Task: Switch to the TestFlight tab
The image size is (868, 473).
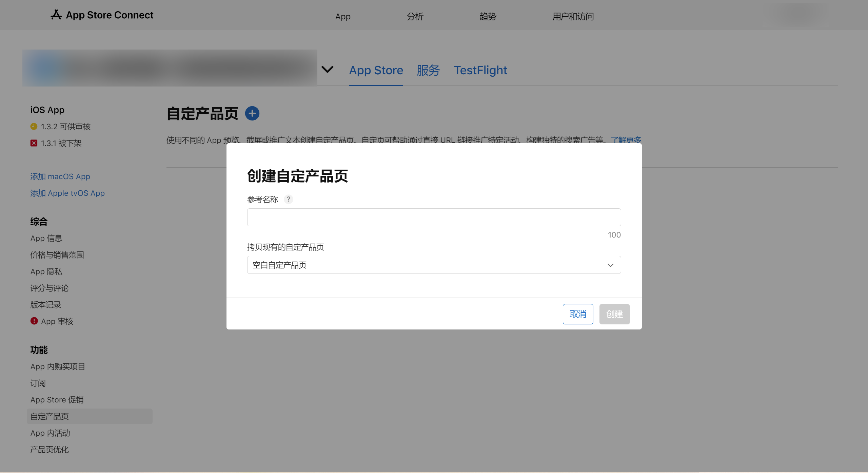Action: click(480, 70)
